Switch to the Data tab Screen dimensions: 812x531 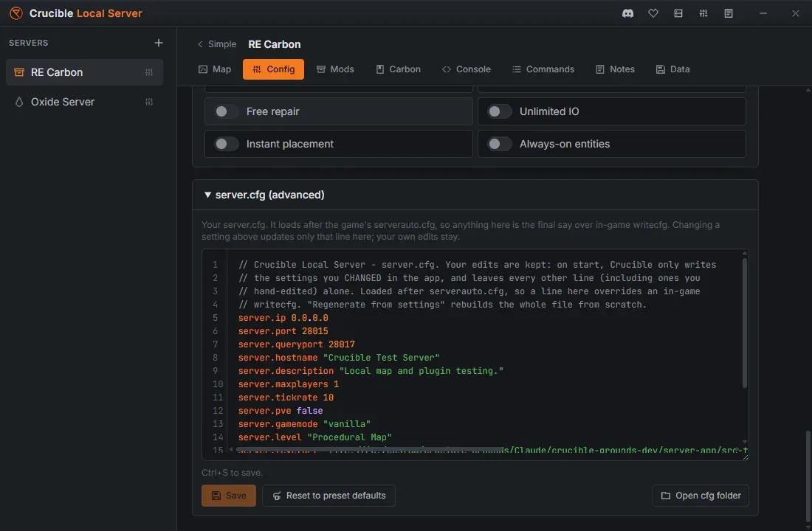pyautogui.click(x=672, y=69)
